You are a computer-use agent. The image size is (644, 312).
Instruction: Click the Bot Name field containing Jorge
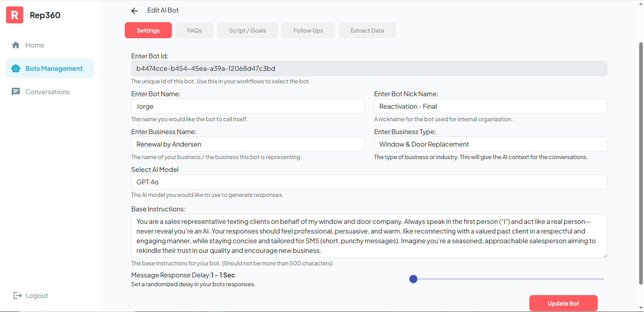(x=248, y=106)
